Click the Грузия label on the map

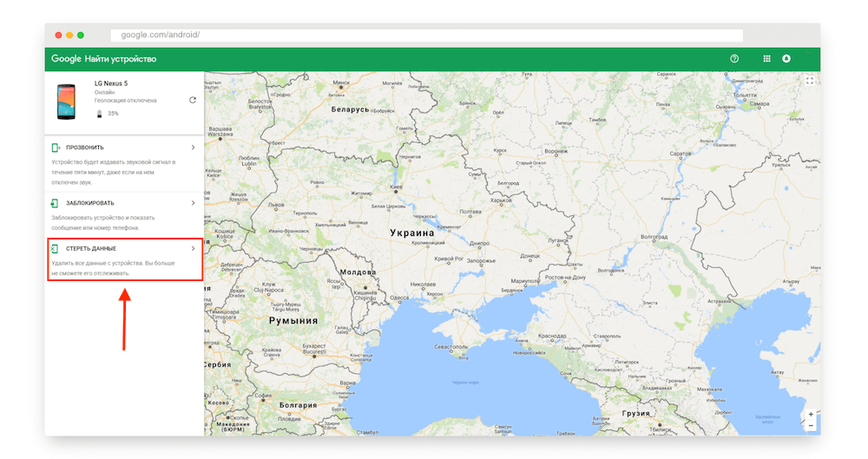pos(635,413)
